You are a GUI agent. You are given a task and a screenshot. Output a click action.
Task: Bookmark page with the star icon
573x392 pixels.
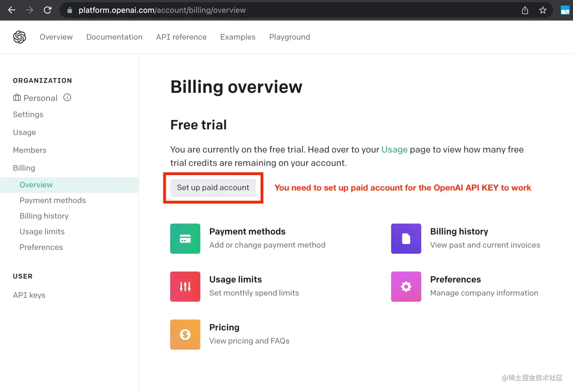[x=543, y=10]
